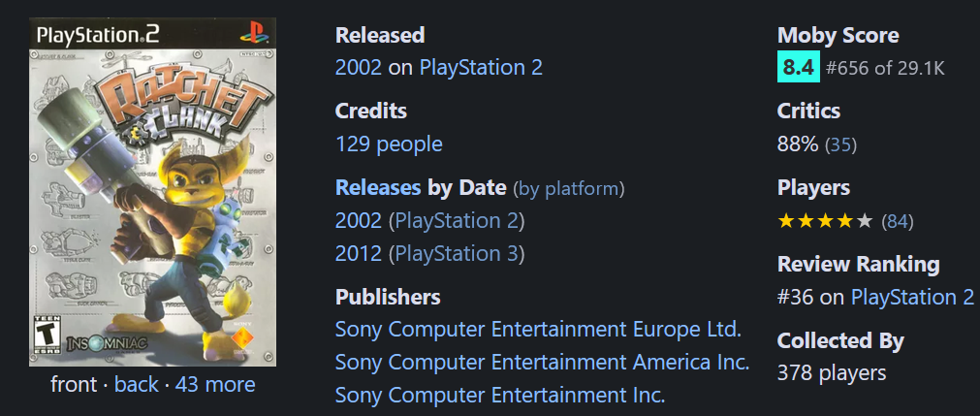980x416 pixels.
Task: View the 129 people credits
Action: point(389,144)
